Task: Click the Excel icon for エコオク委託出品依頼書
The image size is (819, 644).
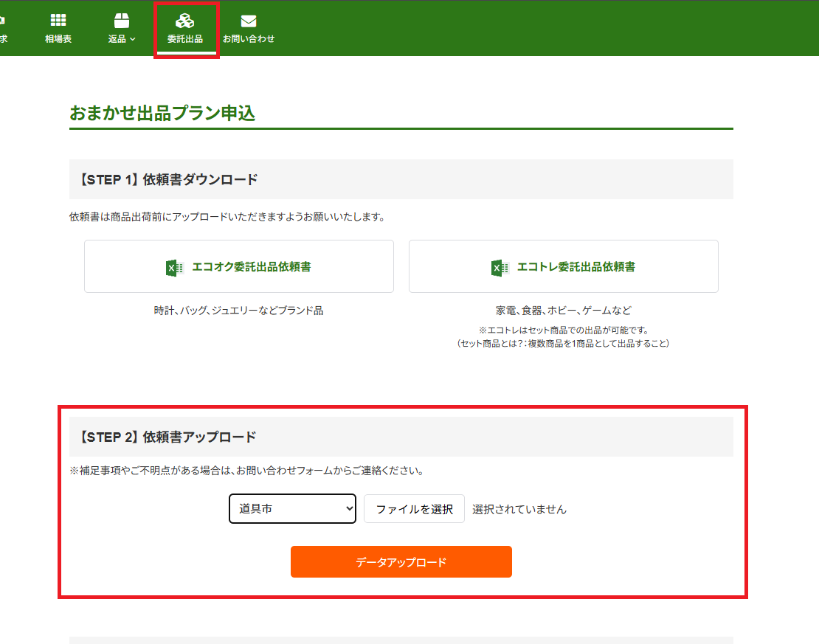Action: [x=174, y=267]
